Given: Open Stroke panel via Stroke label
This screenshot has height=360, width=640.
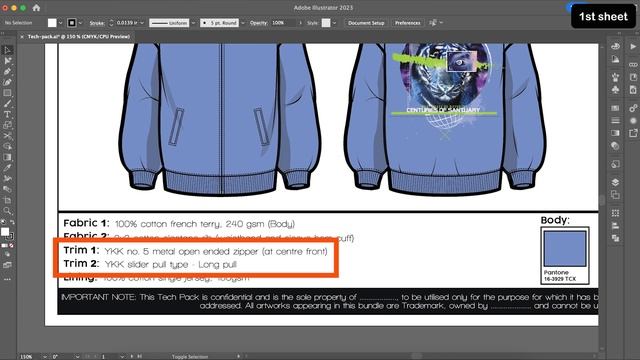Looking at the screenshot, I should point(97,23).
